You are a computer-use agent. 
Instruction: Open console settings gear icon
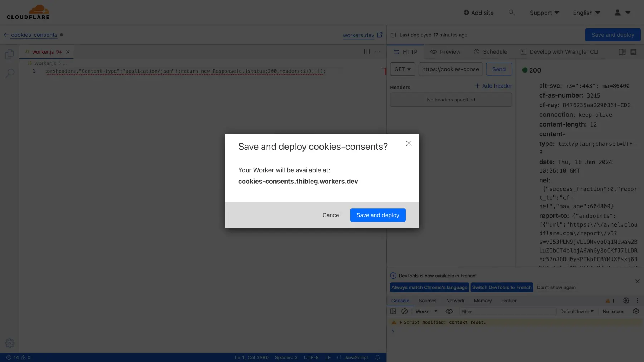point(636,312)
